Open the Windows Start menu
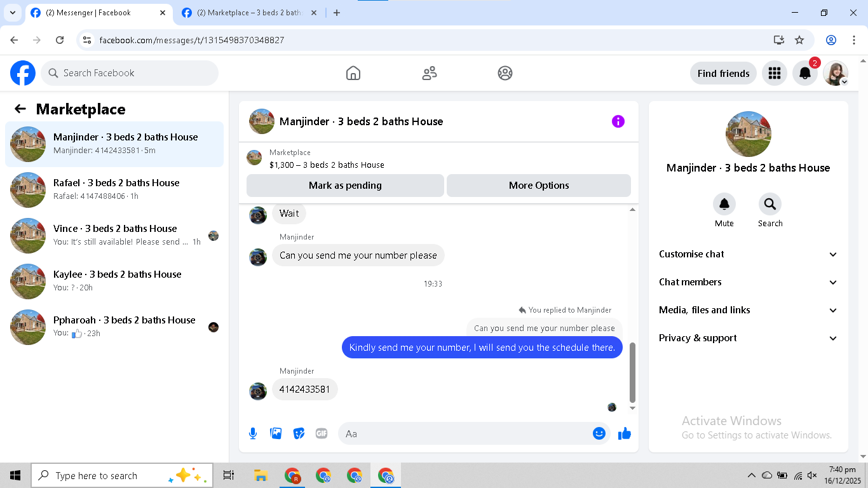 [15, 475]
